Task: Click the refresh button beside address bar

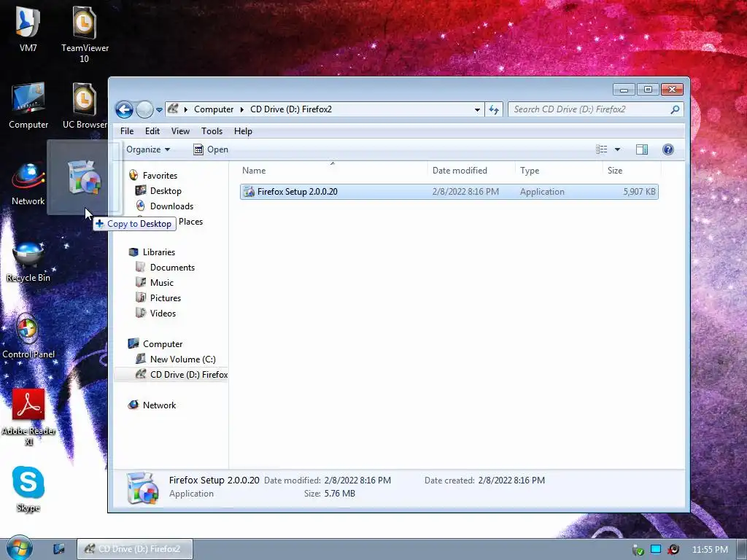Action: click(x=494, y=109)
